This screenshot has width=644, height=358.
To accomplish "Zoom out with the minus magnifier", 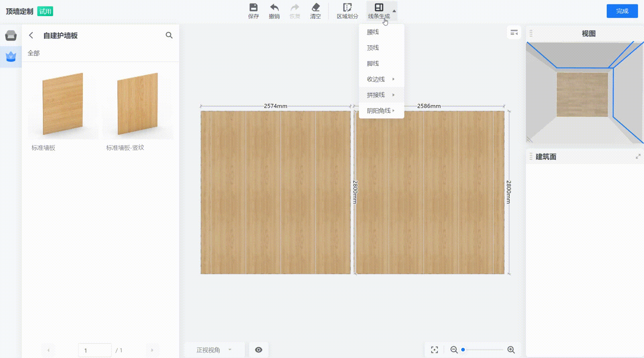I will (454, 350).
